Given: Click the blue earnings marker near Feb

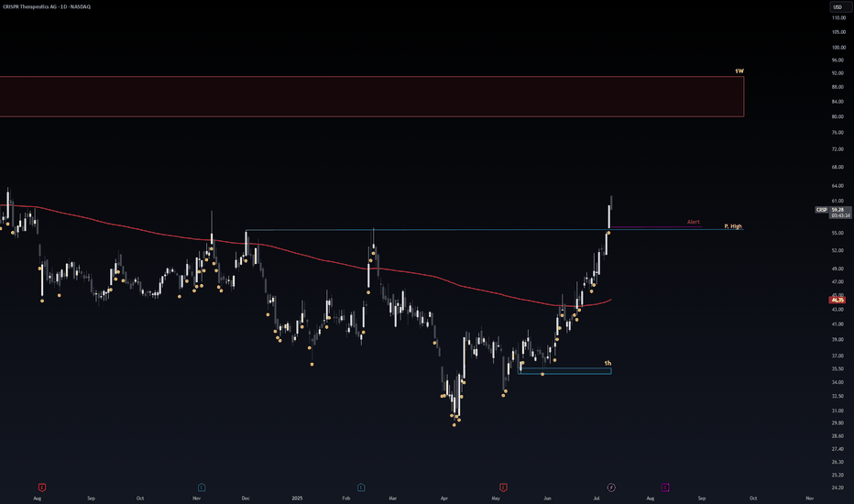Looking at the screenshot, I should (x=360, y=488).
